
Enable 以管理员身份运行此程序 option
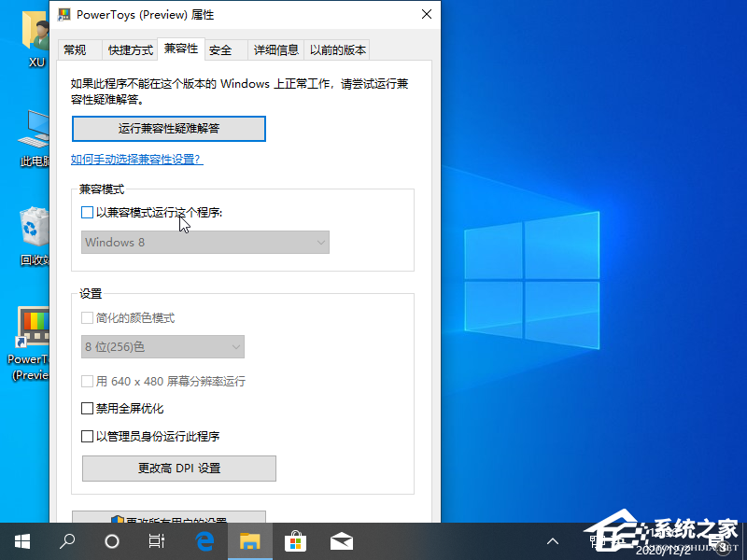pos(87,436)
